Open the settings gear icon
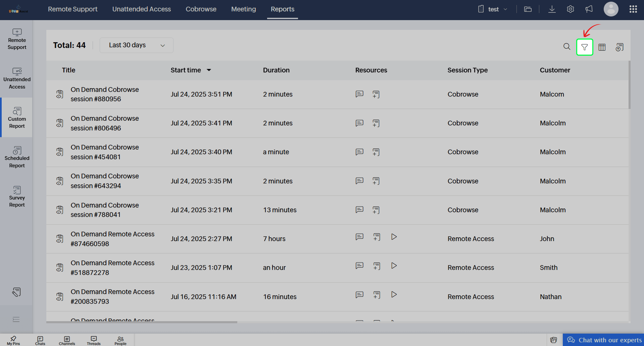The height and width of the screenshot is (346, 644). pos(570,9)
